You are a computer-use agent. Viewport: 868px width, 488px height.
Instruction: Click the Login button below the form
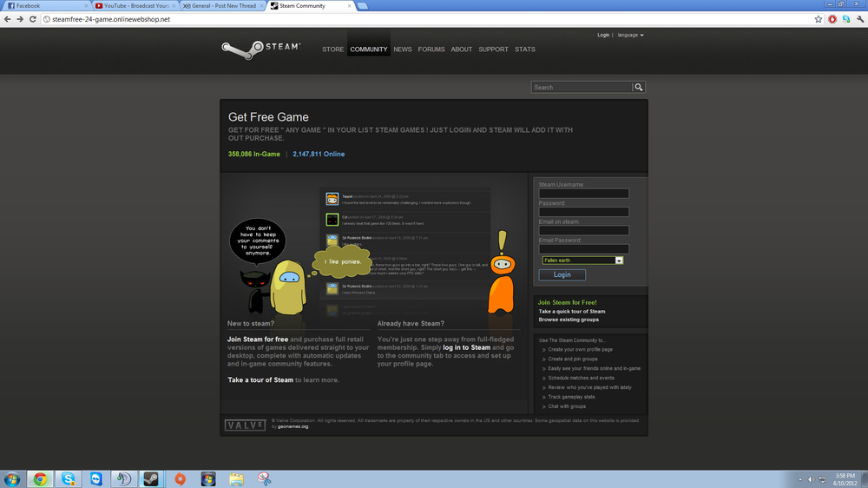562,274
